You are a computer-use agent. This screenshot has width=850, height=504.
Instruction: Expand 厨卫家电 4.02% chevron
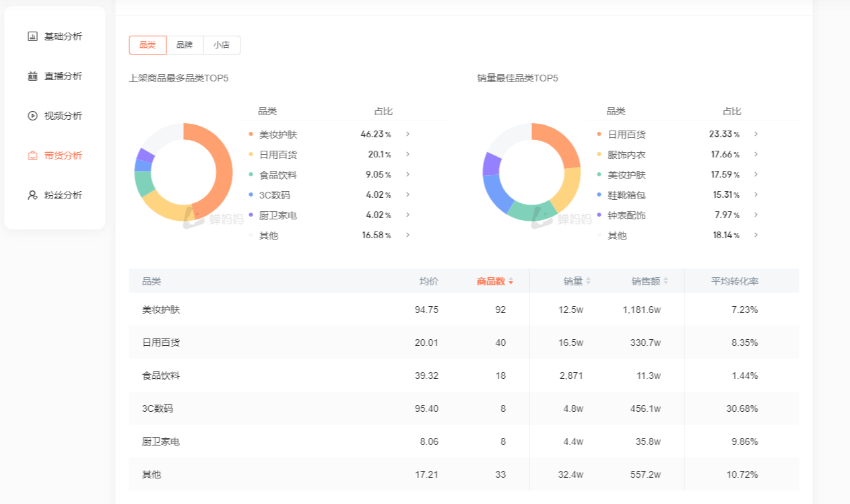(x=407, y=215)
